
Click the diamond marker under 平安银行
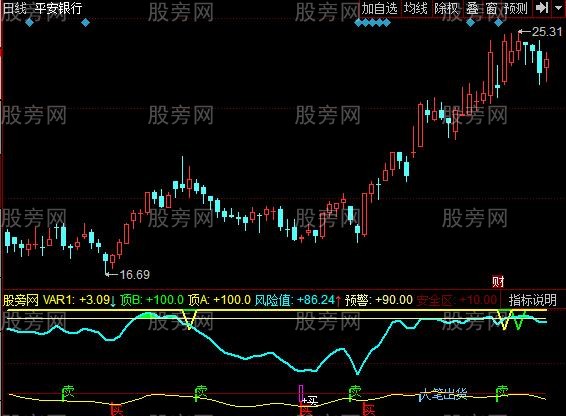(x=86, y=23)
